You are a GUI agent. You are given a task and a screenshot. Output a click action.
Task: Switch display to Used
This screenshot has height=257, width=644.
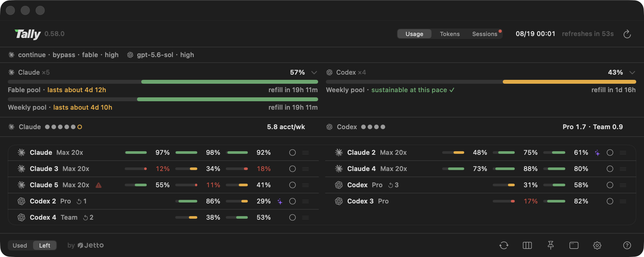point(20,245)
